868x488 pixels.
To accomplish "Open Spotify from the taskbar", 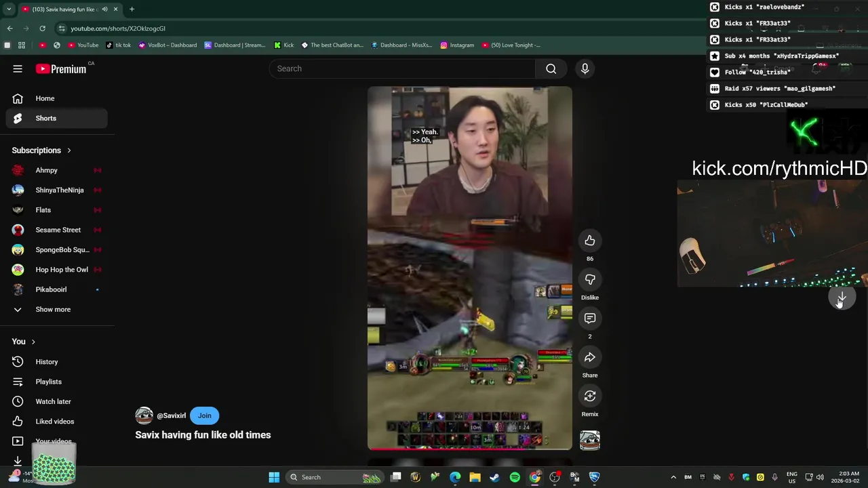I will coord(515,477).
